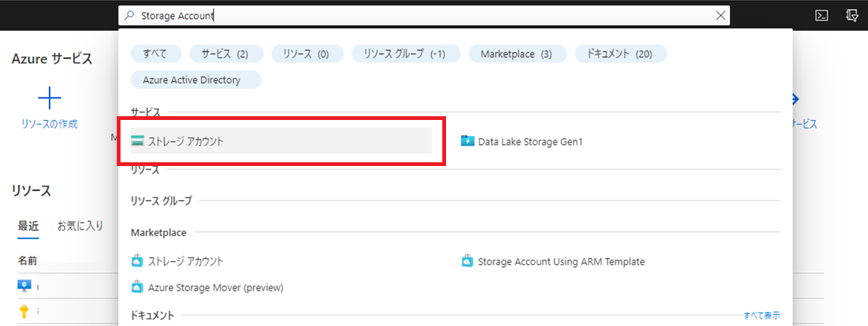Viewport: 868px width, 326px height.
Task: Switch to the 最近 tab
Action: point(28,226)
